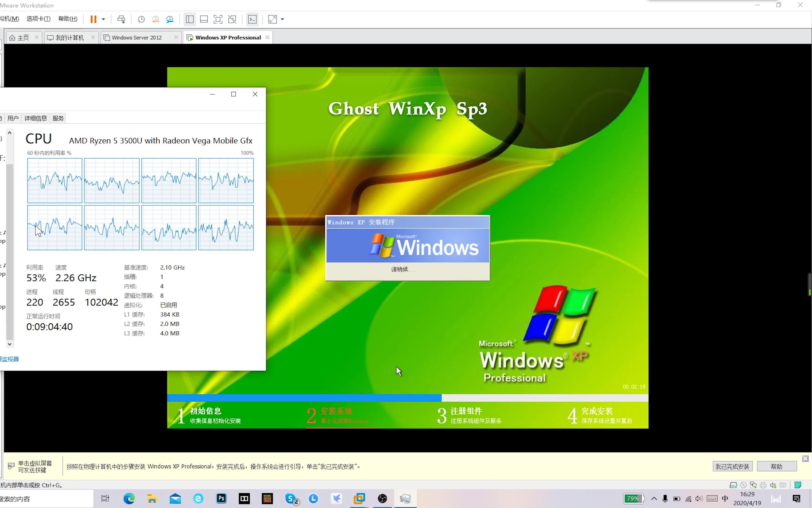Image resolution: width=812 pixels, height=508 pixels.
Task: Close the 主页 tab
Action: 37,37
